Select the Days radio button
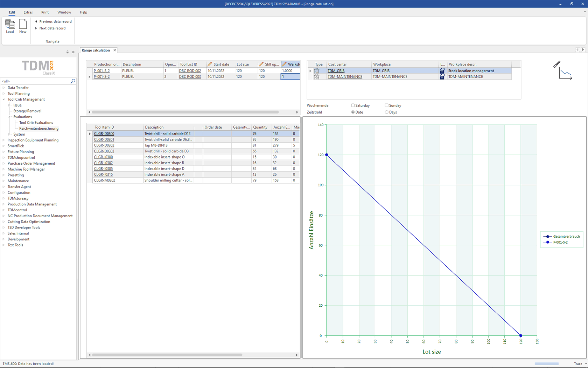Viewport: 588px width, 368px height. (x=386, y=112)
